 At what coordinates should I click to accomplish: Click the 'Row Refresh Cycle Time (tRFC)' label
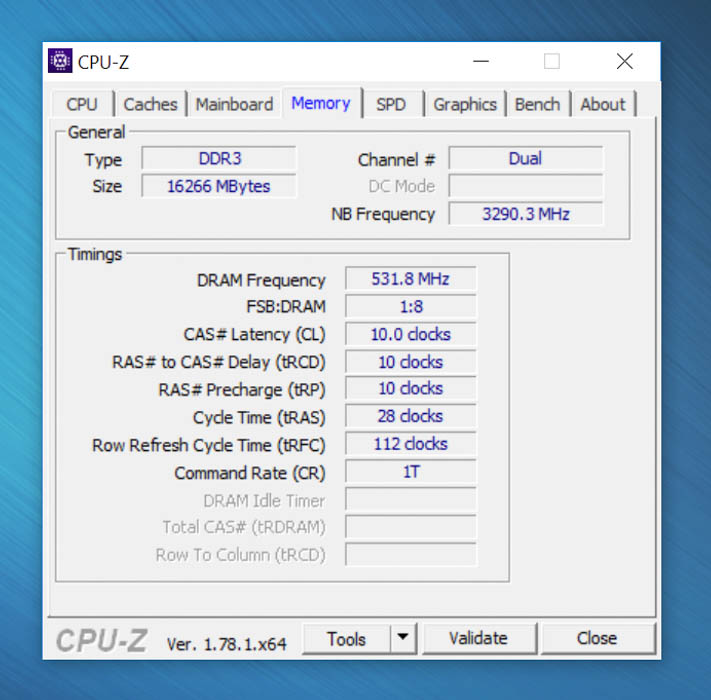[x=209, y=445]
